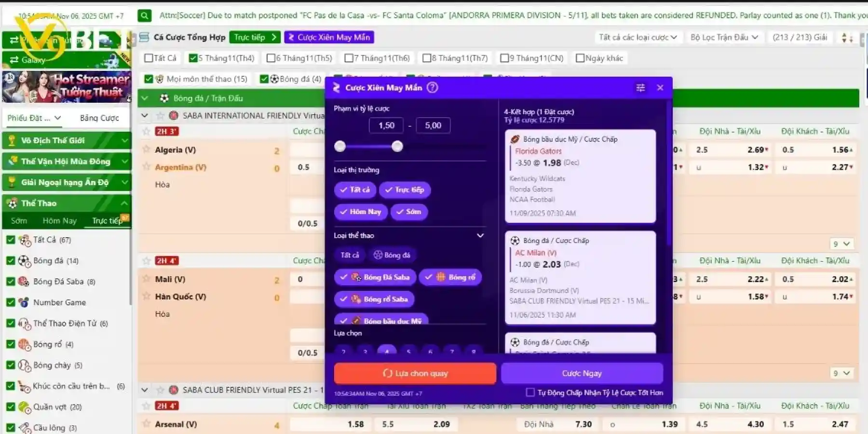Check the 6 Tháng11(Th5) date checkbox
Viewport: 868px width, 434px height.
click(271, 58)
